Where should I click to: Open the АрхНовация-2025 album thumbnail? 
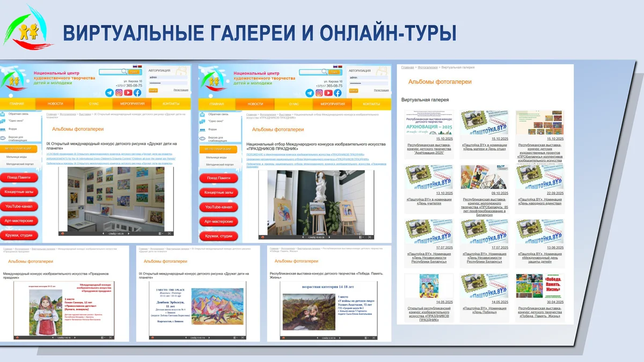tap(429, 124)
